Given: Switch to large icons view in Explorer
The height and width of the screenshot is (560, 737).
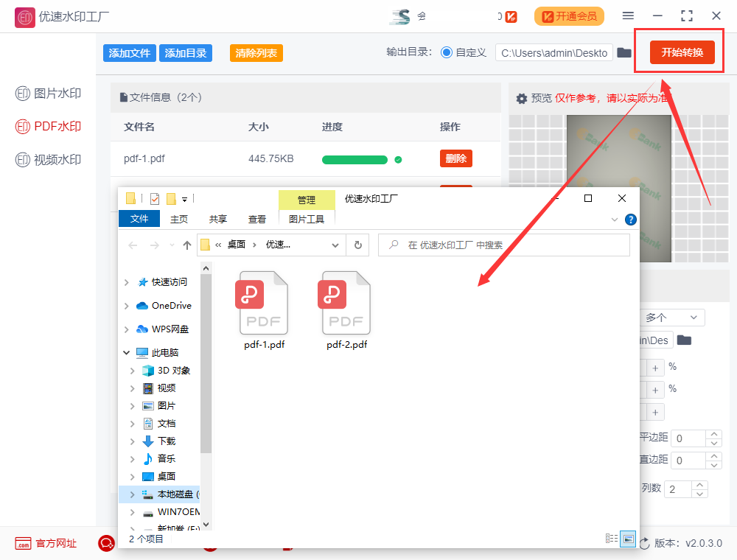Looking at the screenshot, I should pyautogui.click(x=628, y=539).
